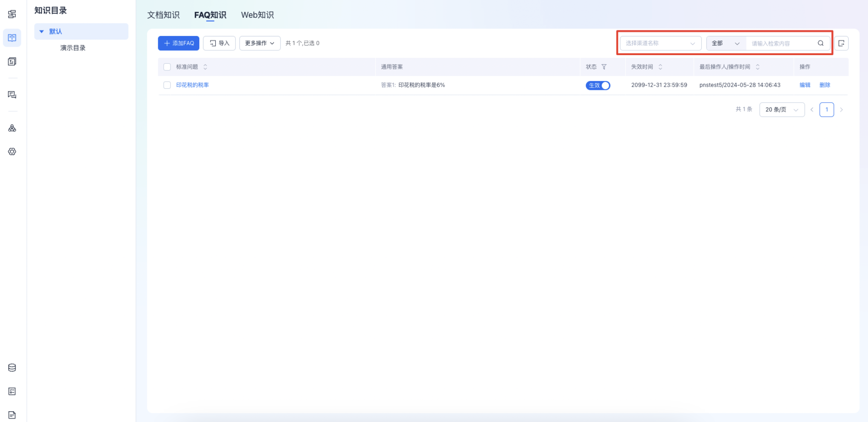Click the 通用答案 column header

pyautogui.click(x=392, y=67)
